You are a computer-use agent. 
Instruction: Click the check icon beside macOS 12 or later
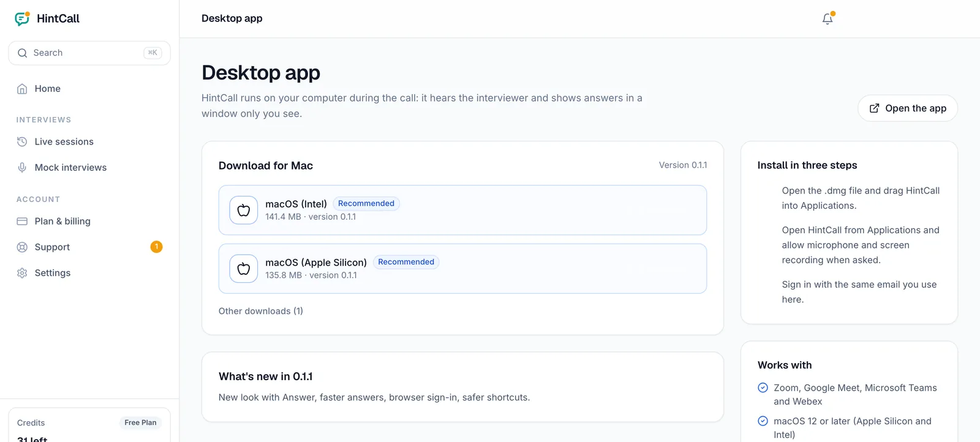(763, 421)
